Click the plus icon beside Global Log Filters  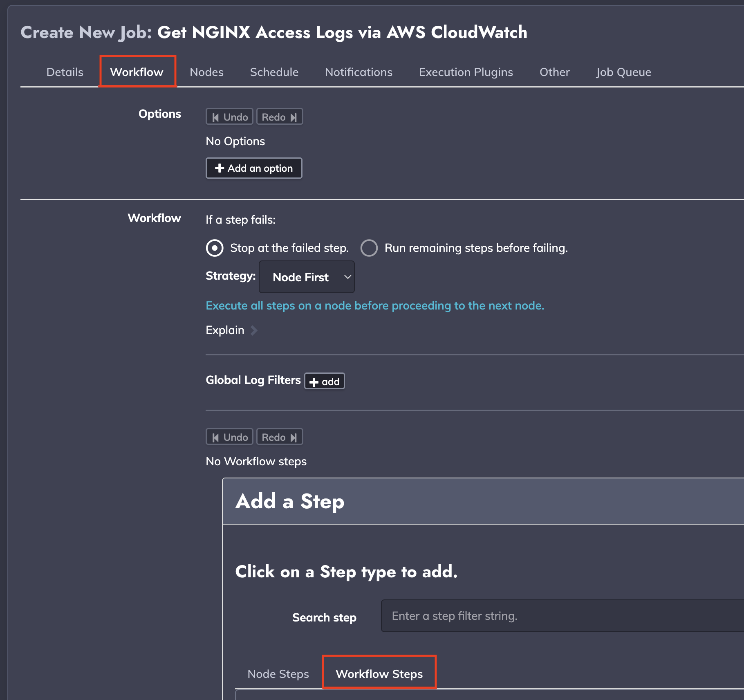tap(314, 382)
